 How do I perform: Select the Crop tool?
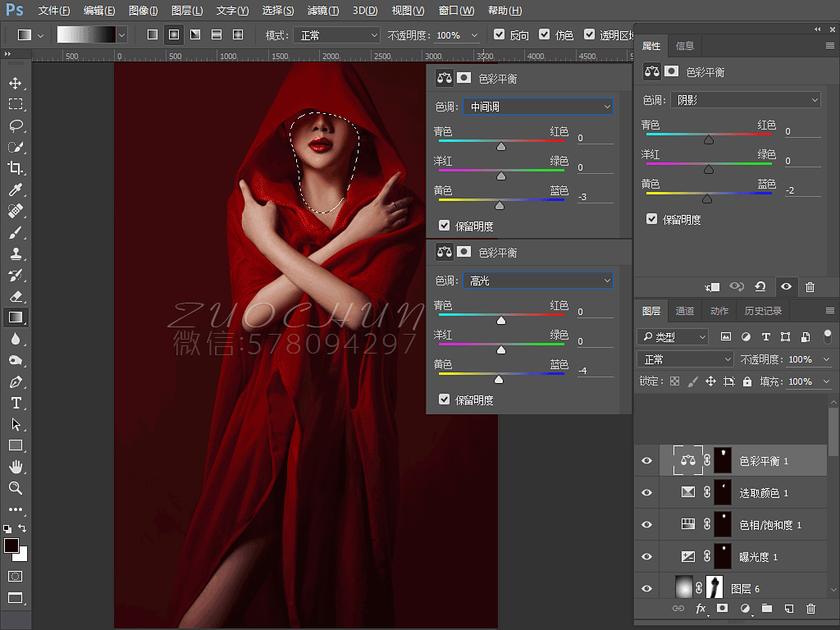point(16,167)
